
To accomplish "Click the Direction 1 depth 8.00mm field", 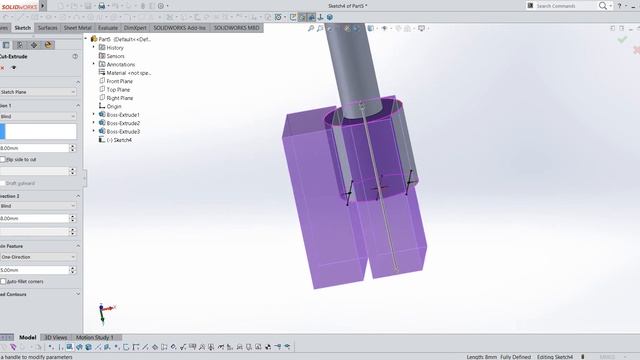I will (34, 148).
